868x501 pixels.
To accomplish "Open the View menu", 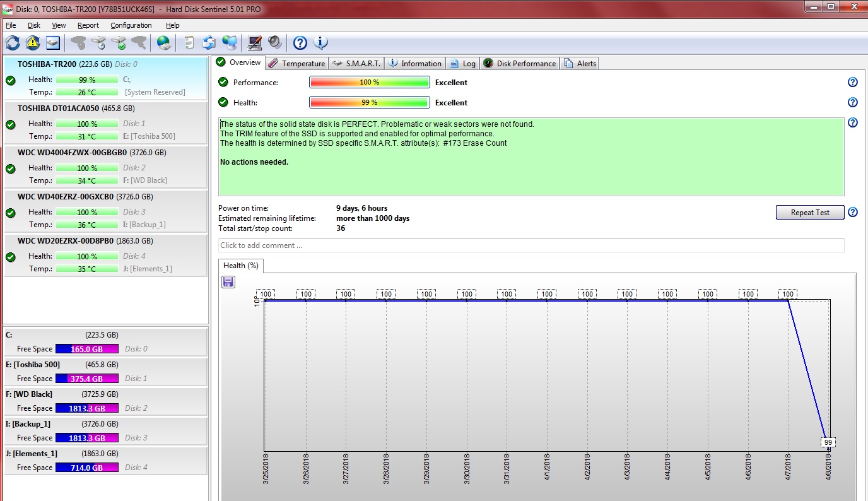I will (59, 25).
